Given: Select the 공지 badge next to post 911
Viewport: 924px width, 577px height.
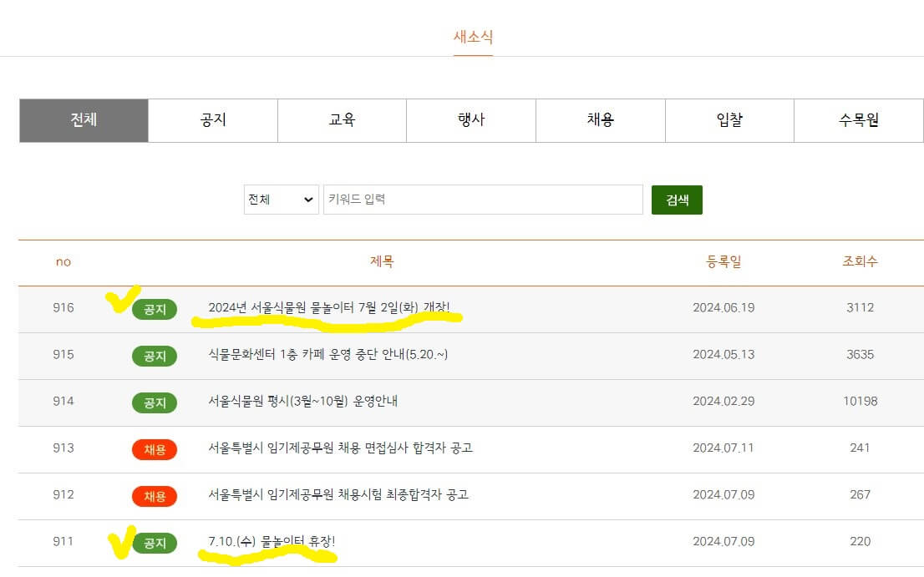Looking at the screenshot, I should tap(155, 543).
